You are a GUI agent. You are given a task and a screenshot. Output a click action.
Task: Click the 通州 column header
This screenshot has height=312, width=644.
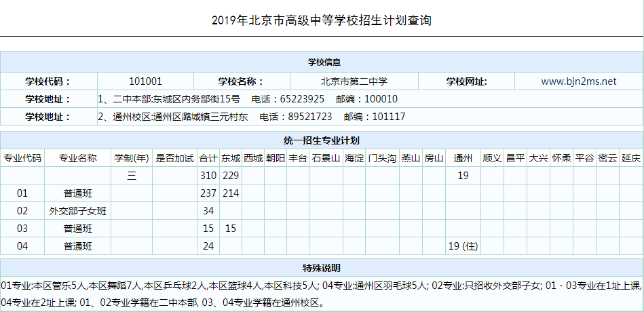463,158
